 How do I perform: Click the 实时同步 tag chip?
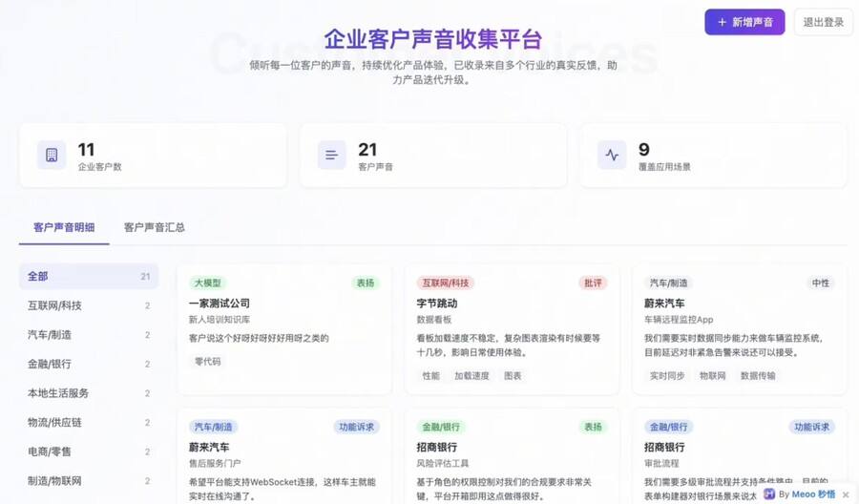667,376
